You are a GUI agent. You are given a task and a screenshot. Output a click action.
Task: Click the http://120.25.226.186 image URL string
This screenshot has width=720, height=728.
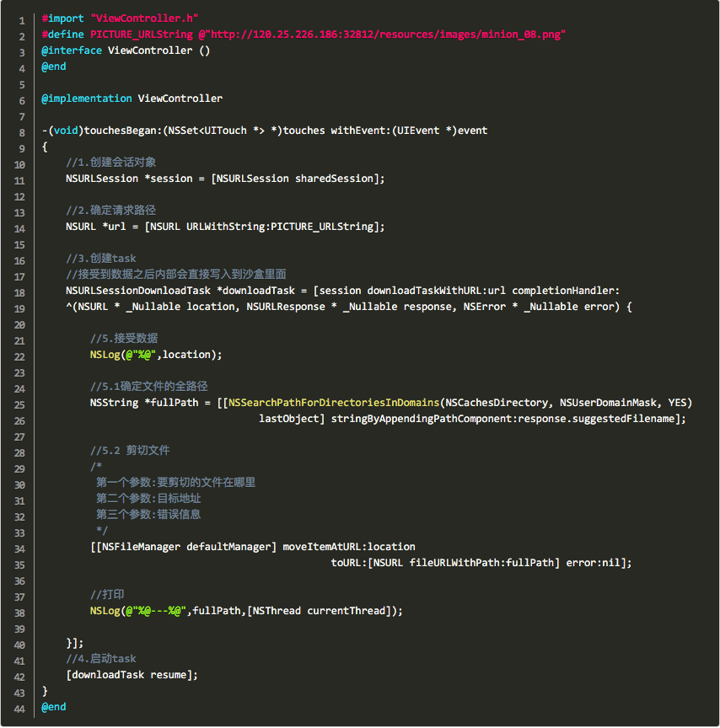[382, 35]
